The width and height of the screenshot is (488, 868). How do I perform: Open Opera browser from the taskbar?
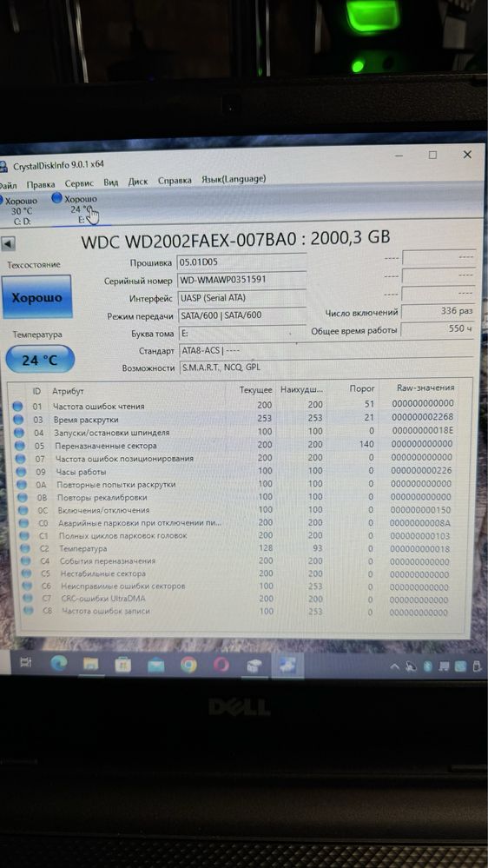(x=221, y=665)
